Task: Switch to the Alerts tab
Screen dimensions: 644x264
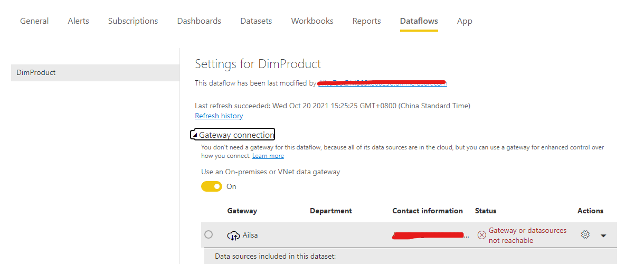Action: click(x=78, y=21)
